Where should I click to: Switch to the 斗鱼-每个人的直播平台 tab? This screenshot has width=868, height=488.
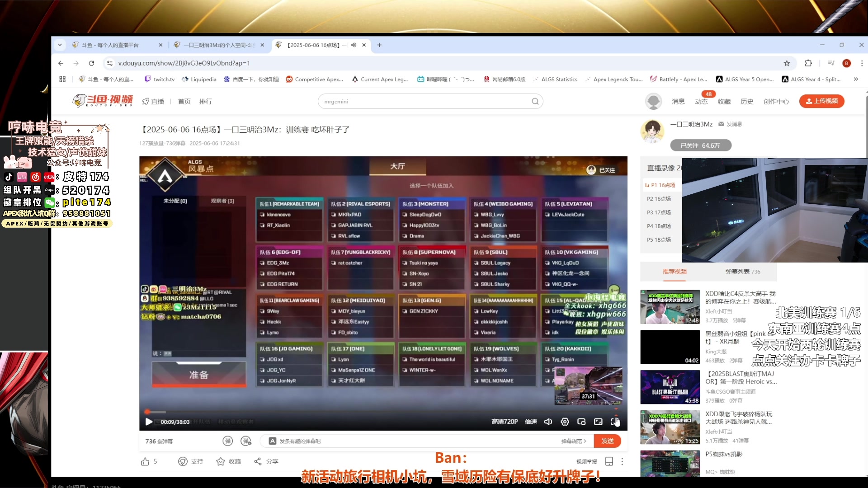(x=117, y=45)
